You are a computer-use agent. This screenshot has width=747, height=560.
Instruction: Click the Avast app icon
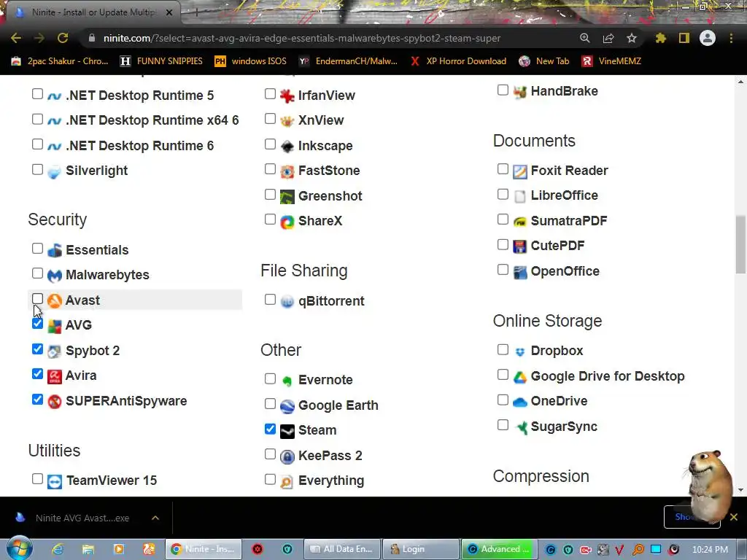point(54,300)
